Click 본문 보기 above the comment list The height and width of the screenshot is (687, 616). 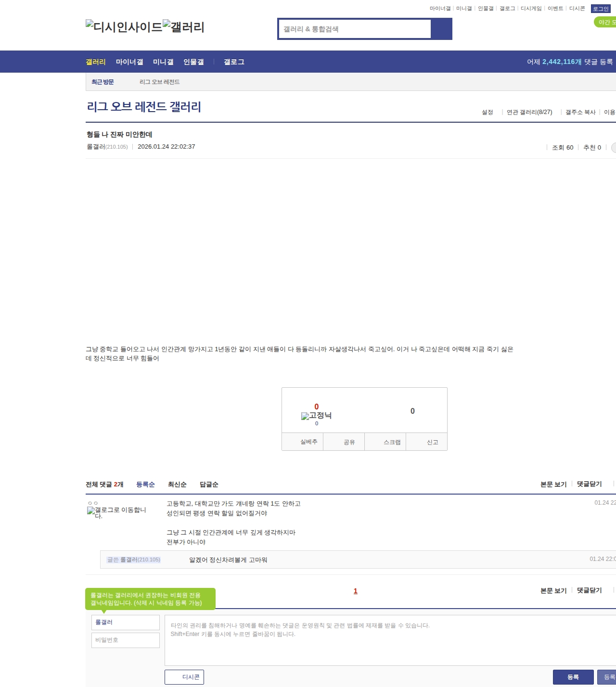(x=553, y=484)
